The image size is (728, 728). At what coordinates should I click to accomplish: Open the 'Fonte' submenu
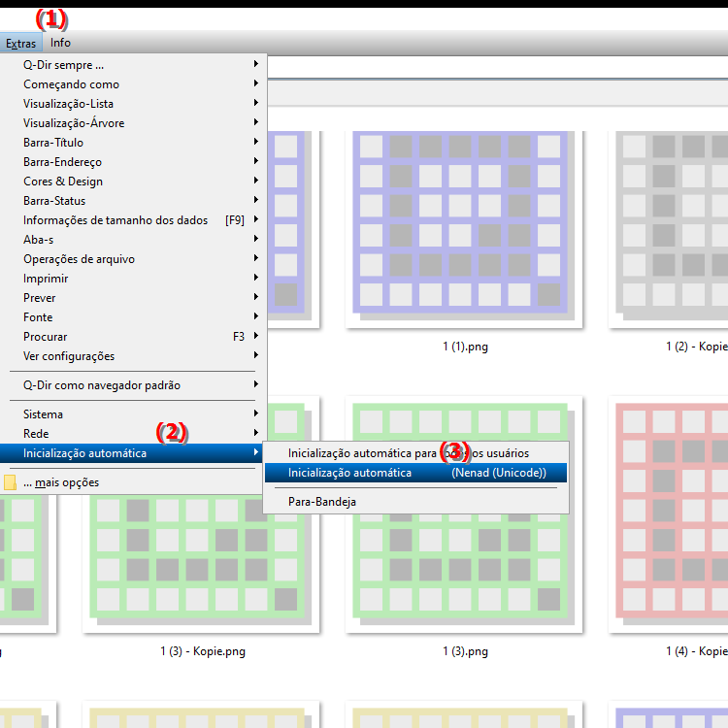pyautogui.click(x=133, y=317)
